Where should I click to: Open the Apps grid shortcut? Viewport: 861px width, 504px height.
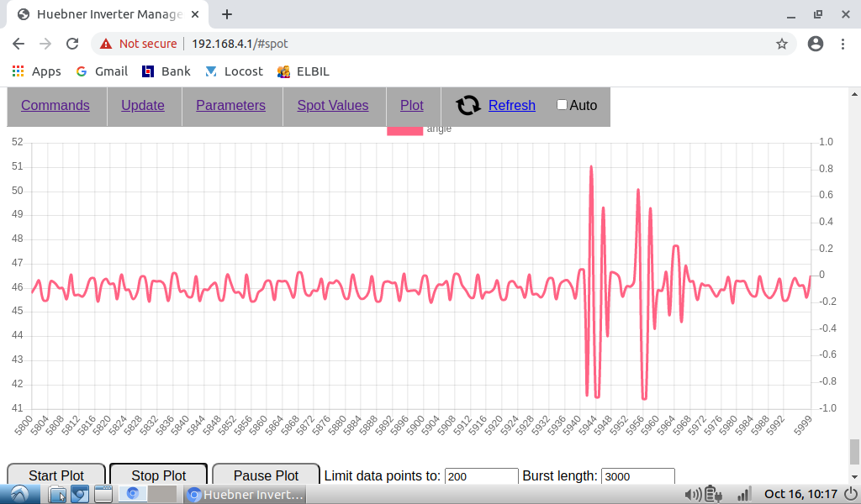[36, 71]
